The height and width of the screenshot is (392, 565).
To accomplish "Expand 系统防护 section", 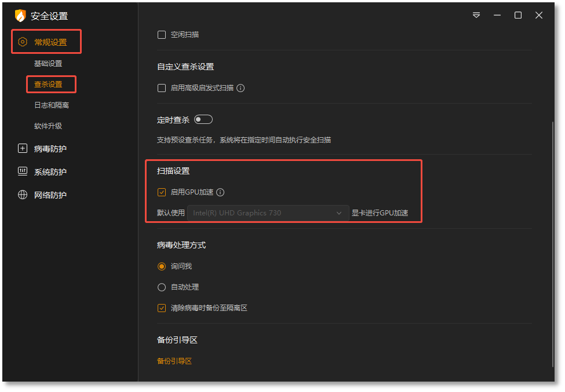I will click(50, 172).
